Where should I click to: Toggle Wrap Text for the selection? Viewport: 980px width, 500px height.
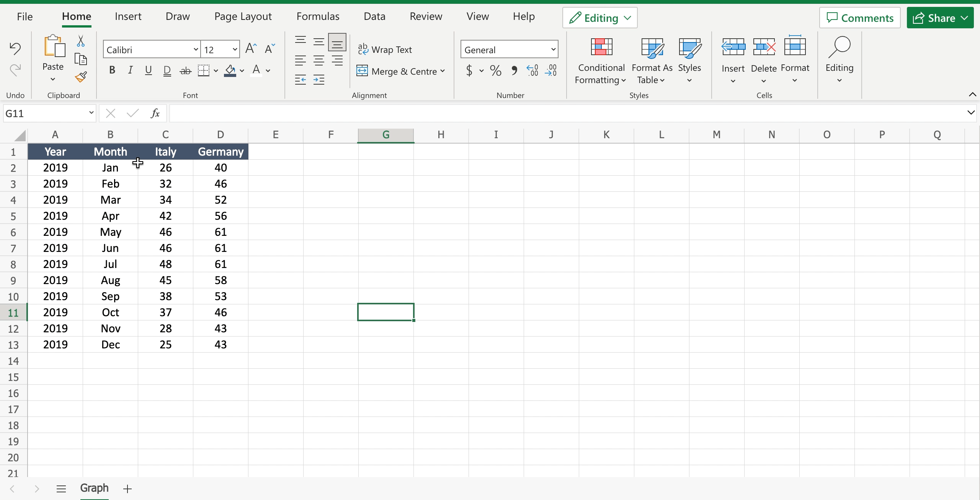pyautogui.click(x=385, y=49)
